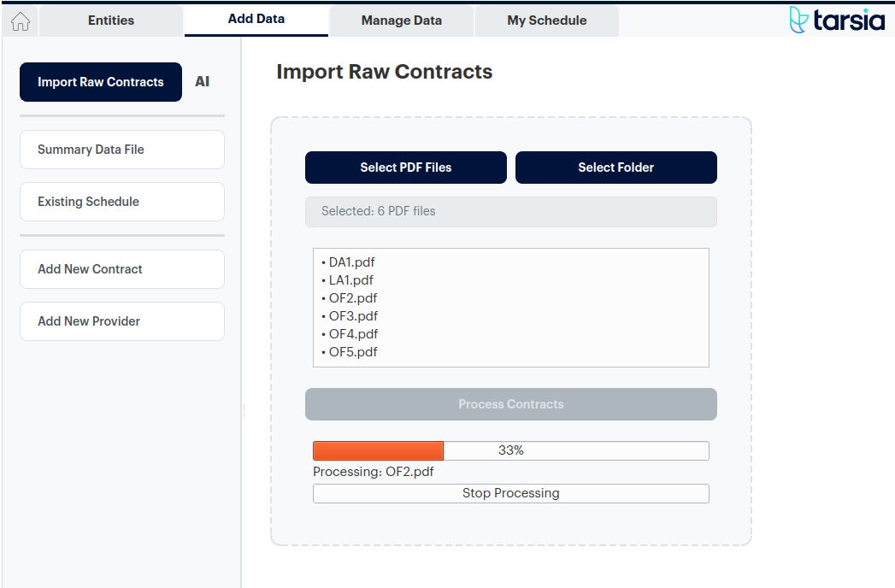Viewport: 895px width, 588px height.
Task: Switch to the Entities tab
Action: pos(110,21)
